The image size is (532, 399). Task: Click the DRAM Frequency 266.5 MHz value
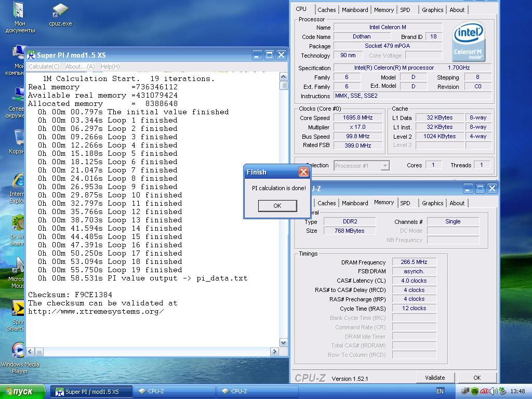pos(414,262)
